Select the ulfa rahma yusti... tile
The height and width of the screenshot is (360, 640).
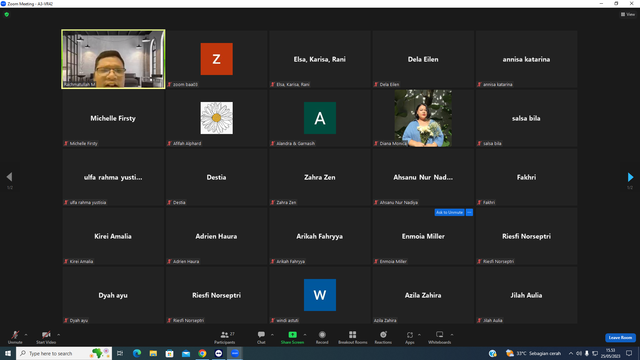[x=113, y=177]
